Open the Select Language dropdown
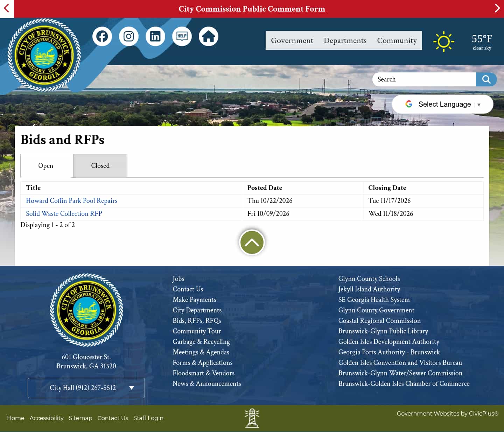 443,104
